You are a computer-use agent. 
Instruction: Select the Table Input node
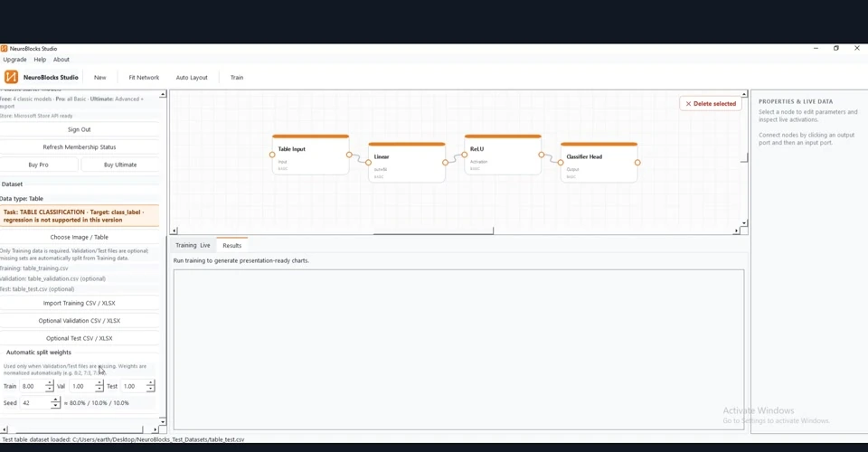point(310,155)
